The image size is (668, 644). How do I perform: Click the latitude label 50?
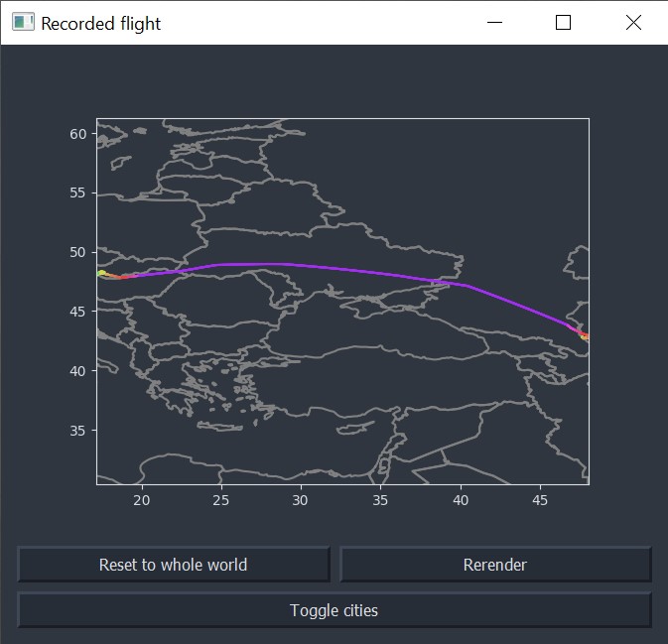tap(78, 252)
